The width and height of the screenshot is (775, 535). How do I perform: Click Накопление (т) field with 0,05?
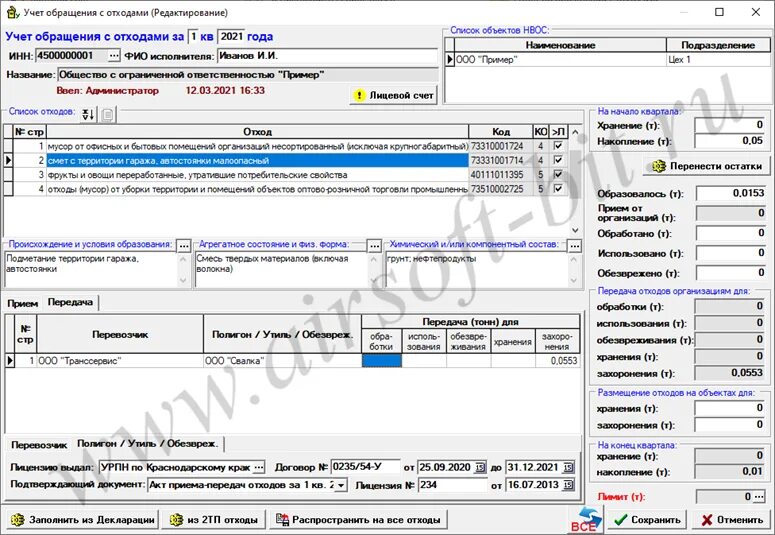point(730,141)
